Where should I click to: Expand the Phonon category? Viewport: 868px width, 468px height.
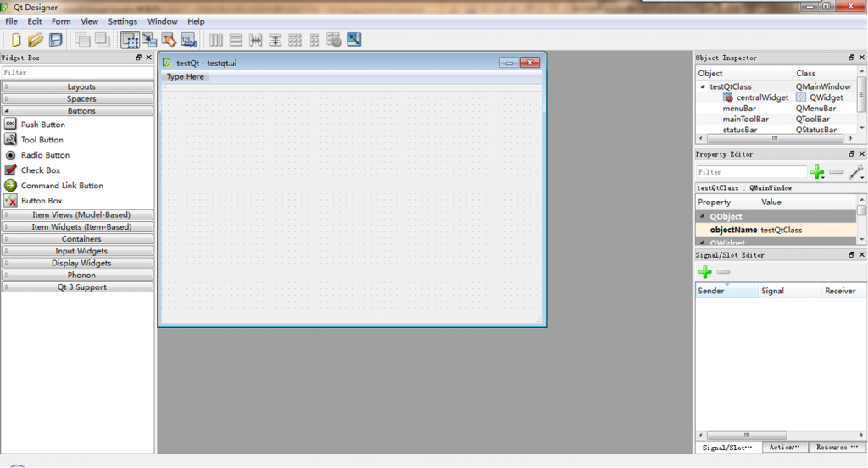tap(77, 276)
